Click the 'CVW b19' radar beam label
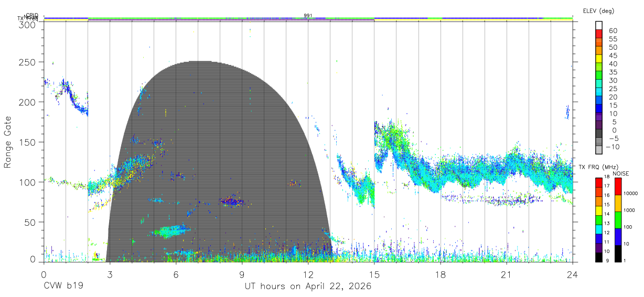The image size is (644, 297). pos(63,287)
